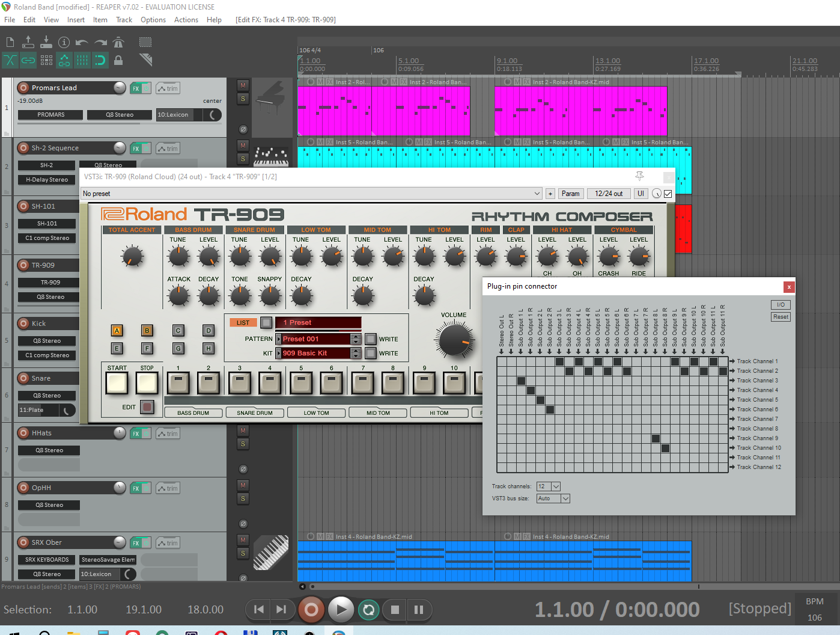Toggle the Repeat loop transport button
This screenshot has width=840, height=635.
[368, 610]
